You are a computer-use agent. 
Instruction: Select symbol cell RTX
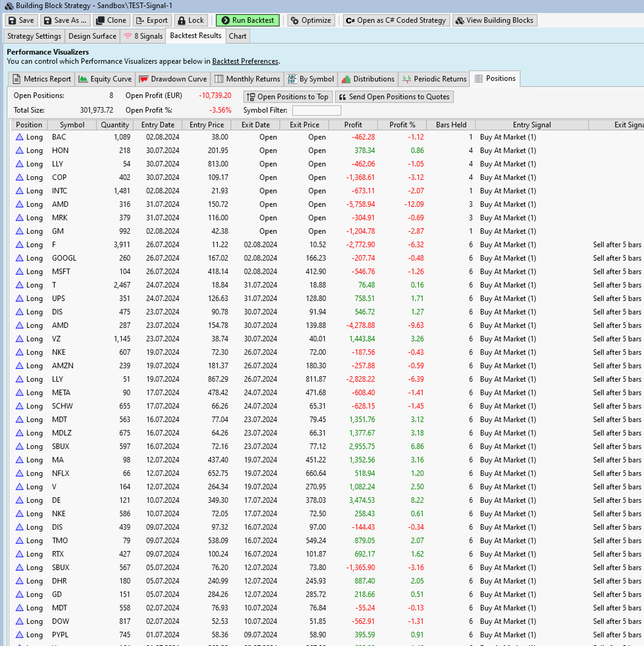(x=58, y=554)
